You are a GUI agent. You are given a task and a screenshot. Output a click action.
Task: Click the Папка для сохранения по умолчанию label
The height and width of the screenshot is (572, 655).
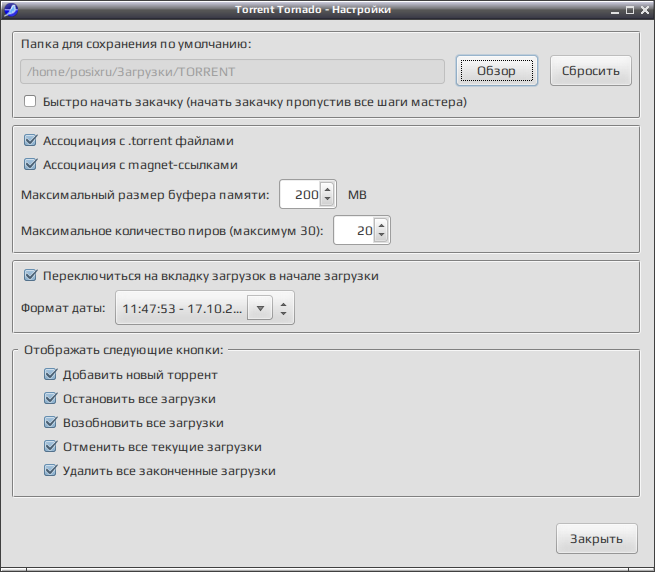(x=136, y=44)
